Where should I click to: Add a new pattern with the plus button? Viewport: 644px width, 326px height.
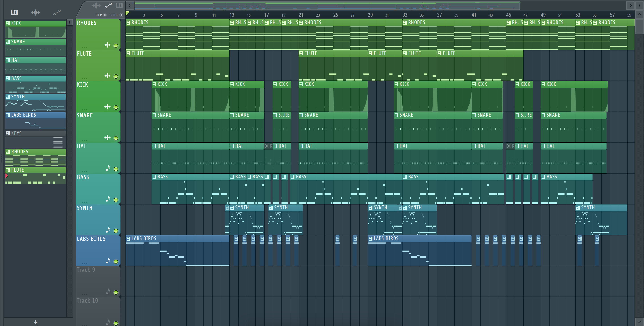tap(36, 322)
